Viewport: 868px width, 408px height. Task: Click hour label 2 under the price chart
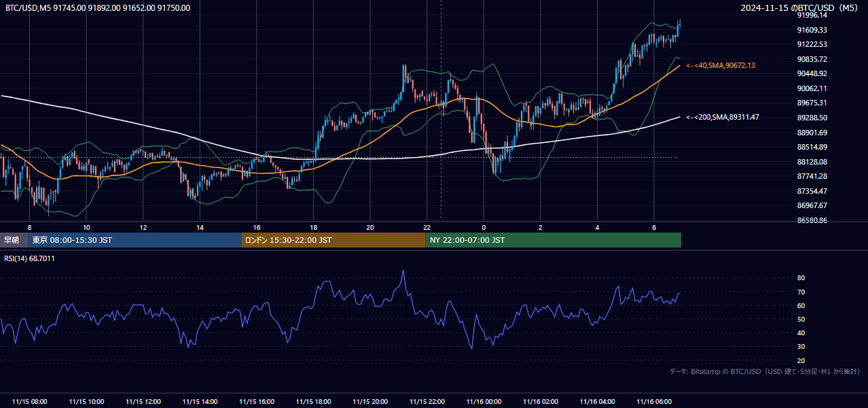tap(540, 227)
